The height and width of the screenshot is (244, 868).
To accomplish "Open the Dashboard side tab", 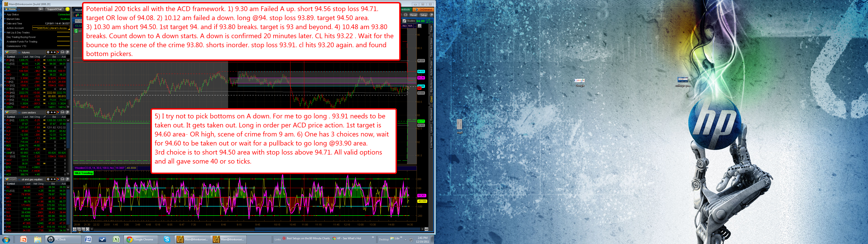I will 431,115.
